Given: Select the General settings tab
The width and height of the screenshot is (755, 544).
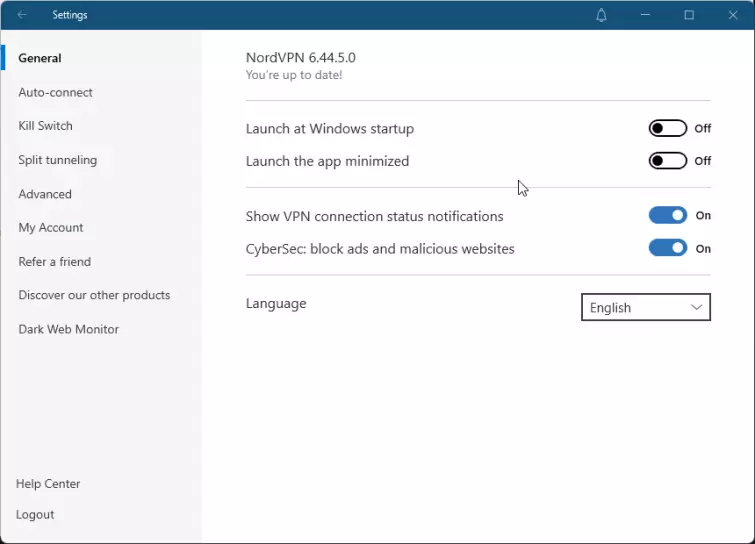Looking at the screenshot, I should click(x=40, y=58).
